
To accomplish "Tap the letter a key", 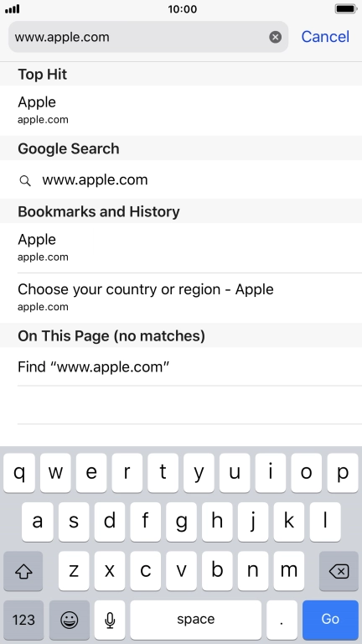I will pos(38,522).
